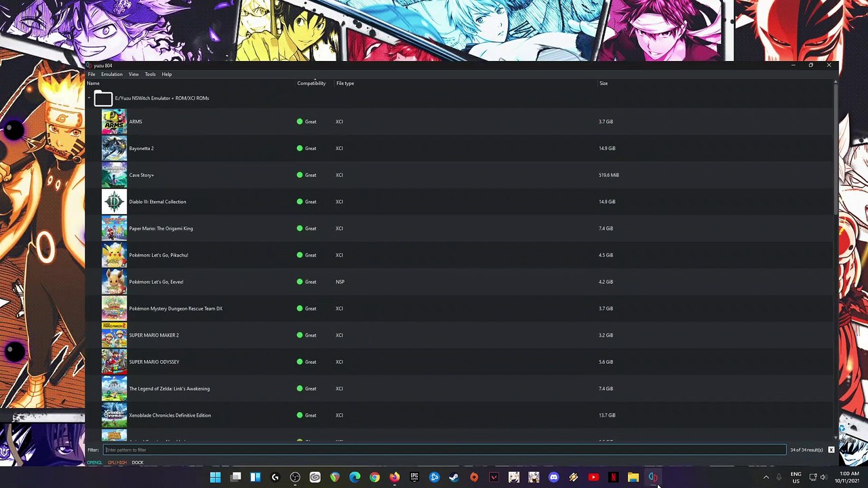
Task: Select the Bayonetta 2 cover icon
Action: [x=114, y=148]
